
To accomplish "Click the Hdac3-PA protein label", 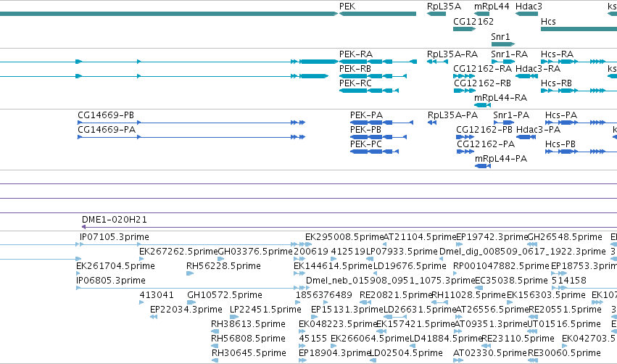I will click(x=538, y=130).
